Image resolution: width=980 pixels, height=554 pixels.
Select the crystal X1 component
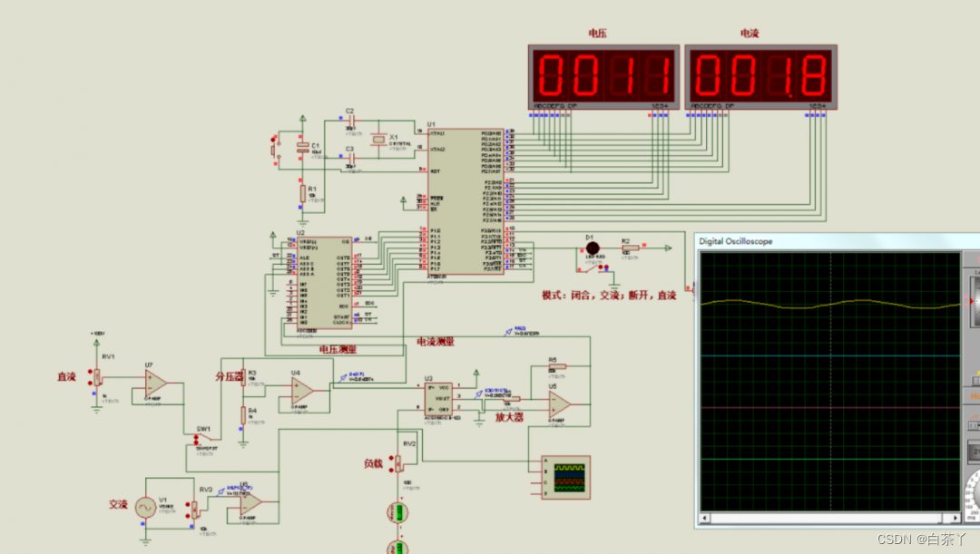(377, 140)
